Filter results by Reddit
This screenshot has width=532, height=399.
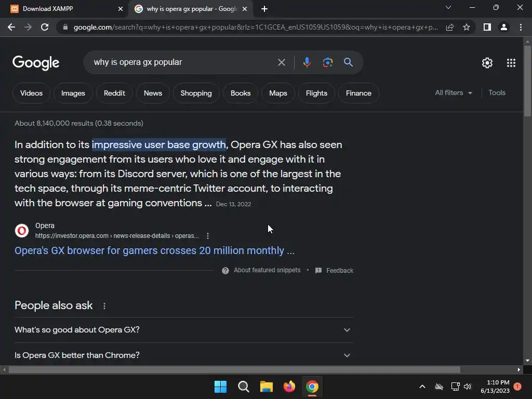coord(114,93)
